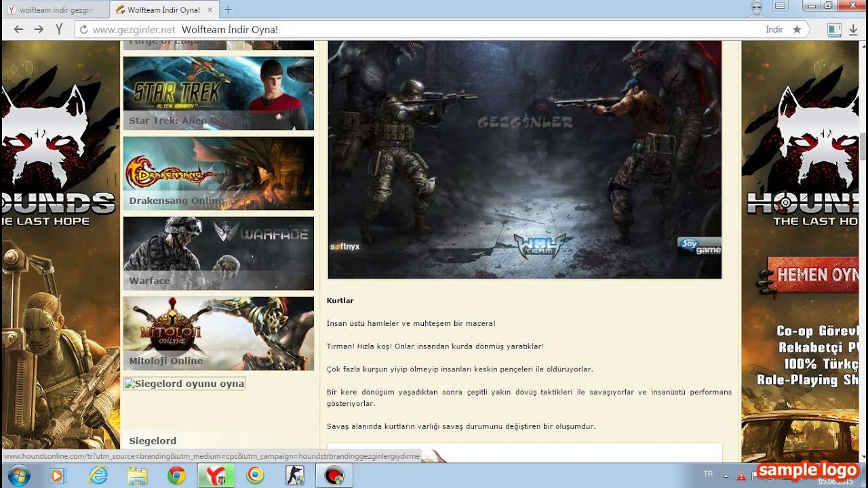This screenshot has width=868, height=488.
Task: Open the Chromium-style round icon on taskbar
Action: [x=256, y=476]
